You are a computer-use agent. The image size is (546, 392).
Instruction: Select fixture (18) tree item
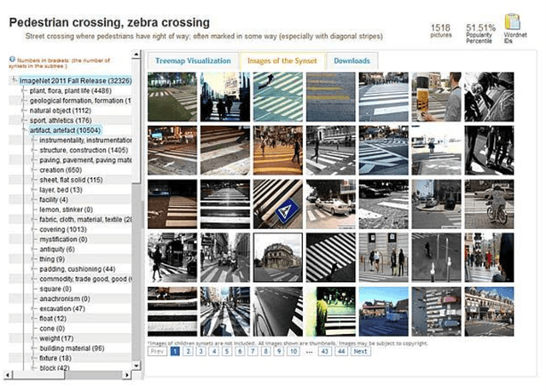coord(55,358)
